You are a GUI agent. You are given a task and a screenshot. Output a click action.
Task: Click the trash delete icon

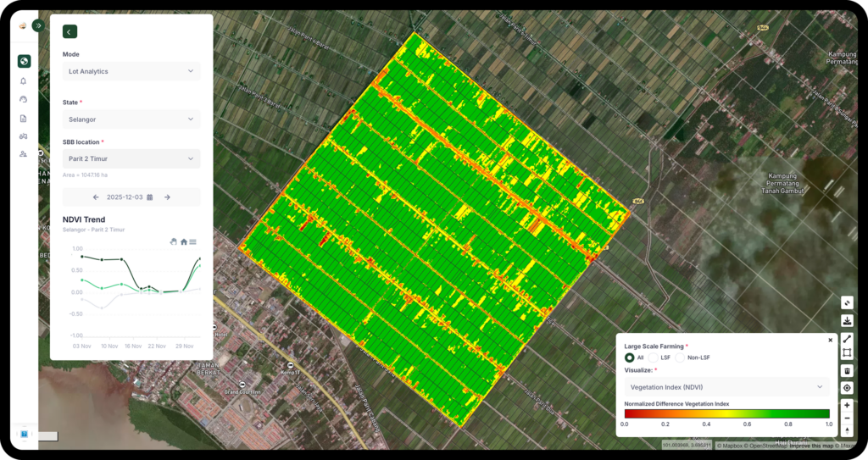[x=847, y=371]
